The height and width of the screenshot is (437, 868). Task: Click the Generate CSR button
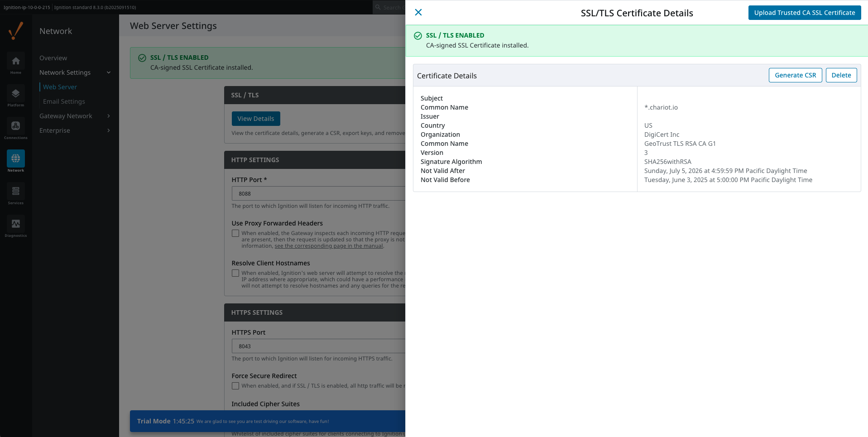pyautogui.click(x=795, y=75)
